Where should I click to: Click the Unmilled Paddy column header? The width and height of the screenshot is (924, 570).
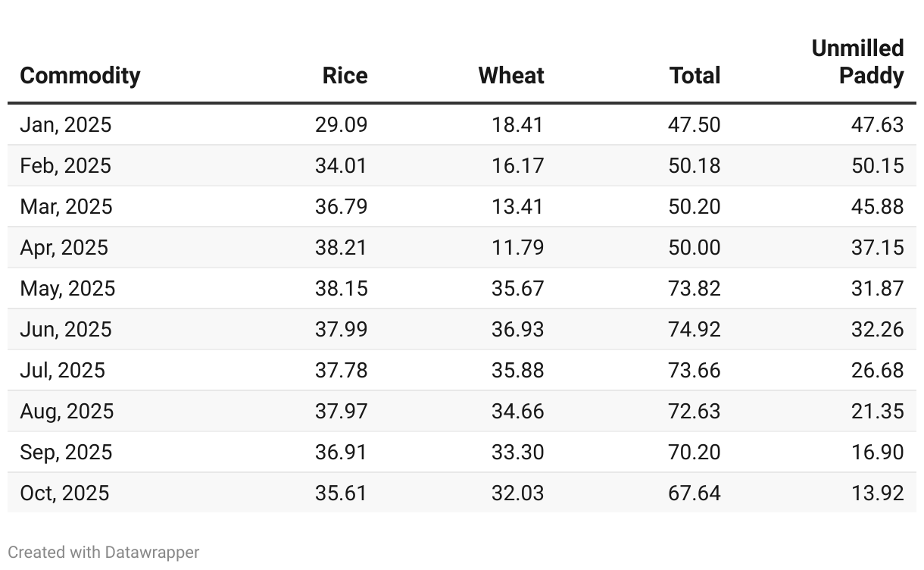click(857, 62)
